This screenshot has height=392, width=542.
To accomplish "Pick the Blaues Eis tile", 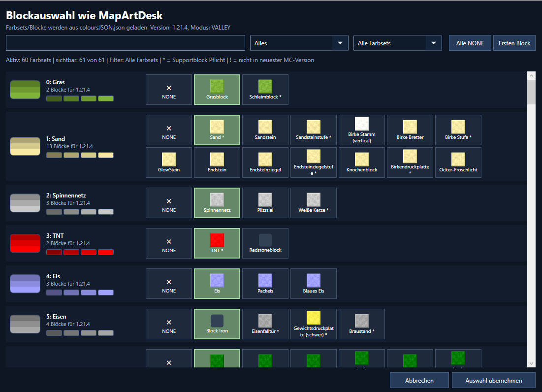I will 314,284.
